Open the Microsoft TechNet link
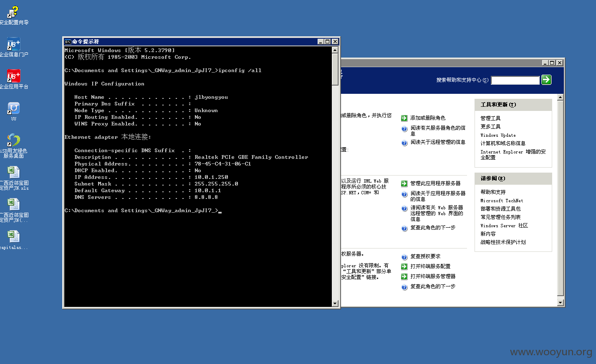 pos(502,201)
